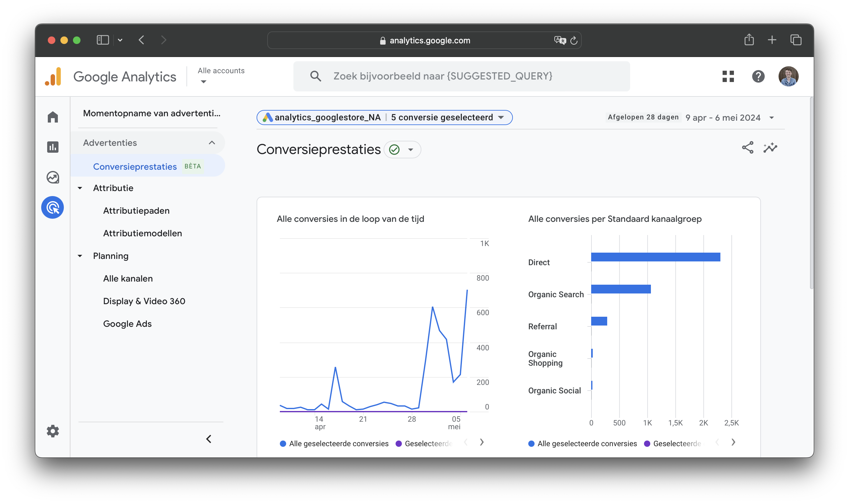This screenshot has width=849, height=504.
Task: Open the Explore icon in left rail
Action: click(53, 177)
